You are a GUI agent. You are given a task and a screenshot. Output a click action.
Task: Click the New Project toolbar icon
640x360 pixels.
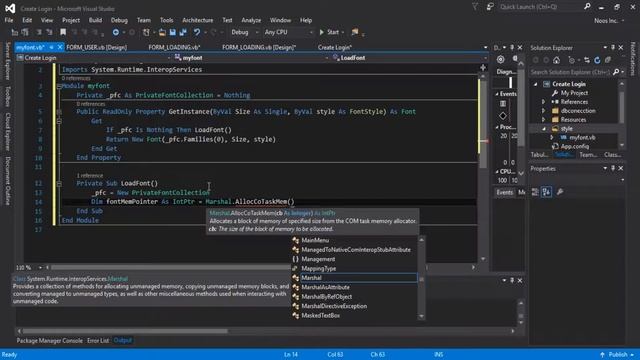(146, 32)
